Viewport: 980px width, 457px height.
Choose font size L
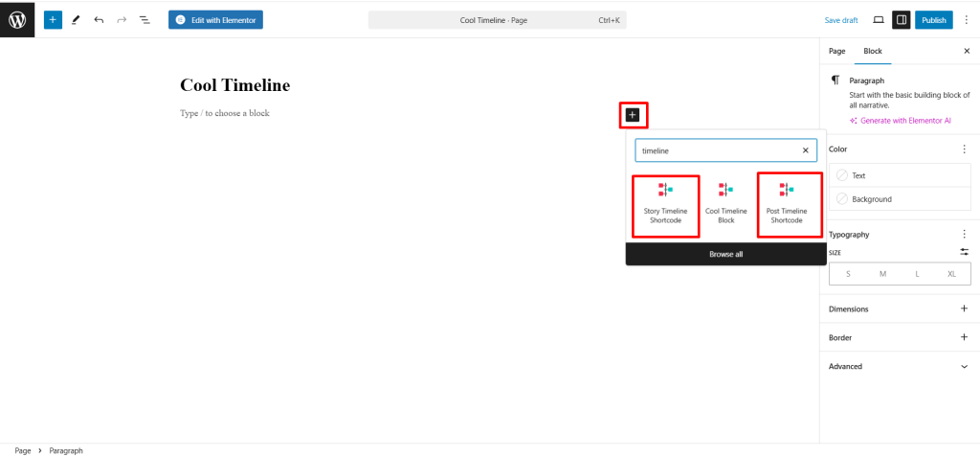[917, 274]
